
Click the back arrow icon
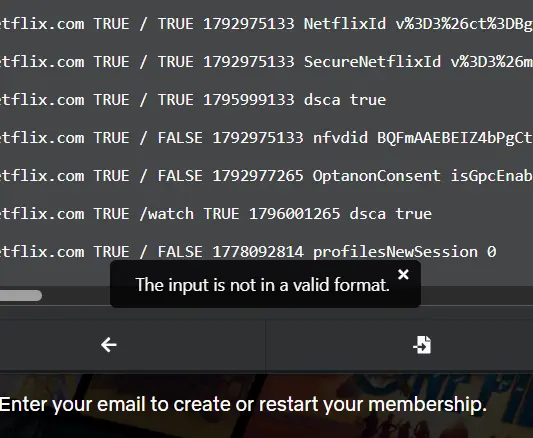[x=109, y=345]
